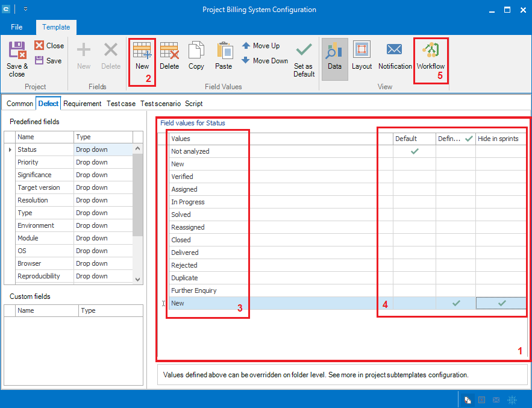Set selected value as Default

(304, 59)
